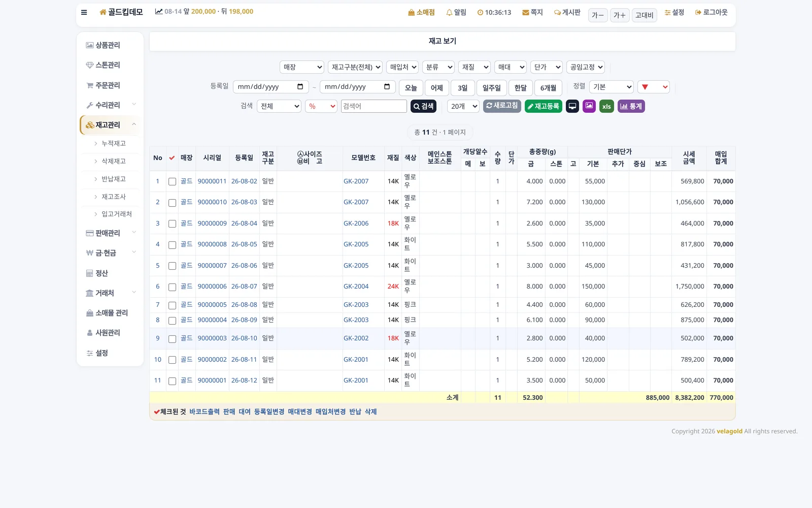This screenshot has width=812, height=508.
Task: Click 등록일변경 link
Action: tap(269, 412)
